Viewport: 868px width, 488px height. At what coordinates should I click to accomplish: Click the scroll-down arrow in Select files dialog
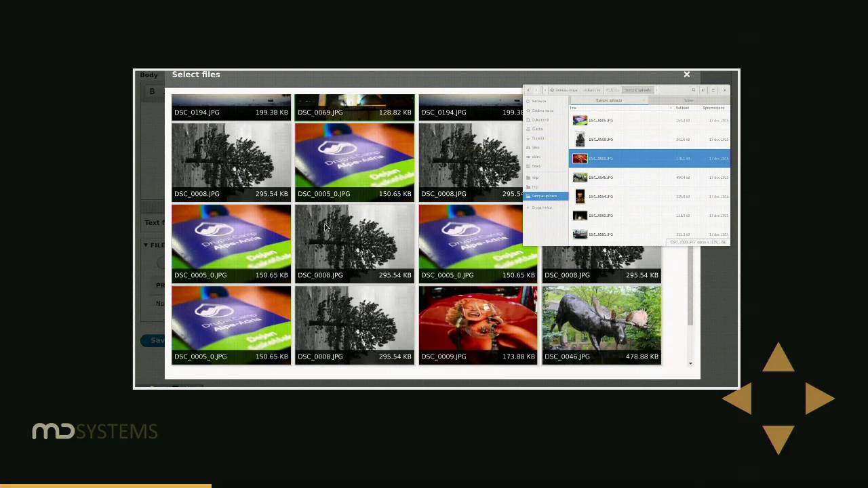click(x=690, y=363)
